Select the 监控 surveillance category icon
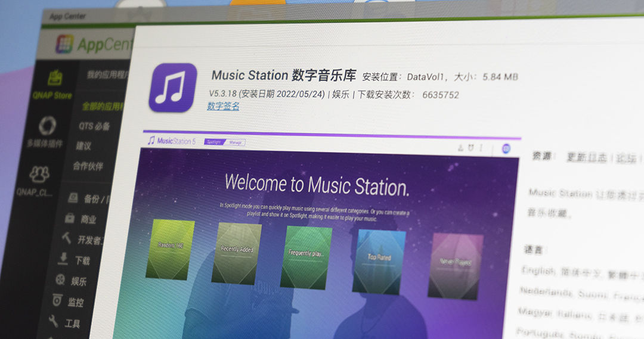Screen dimensions: 644x339 point(57,300)
